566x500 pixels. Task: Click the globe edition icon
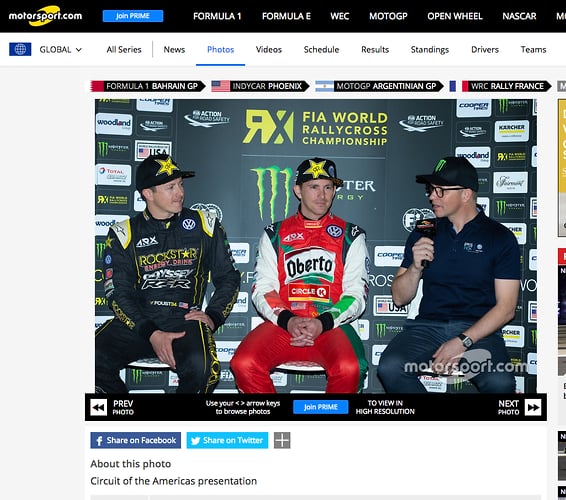(20, 49)
